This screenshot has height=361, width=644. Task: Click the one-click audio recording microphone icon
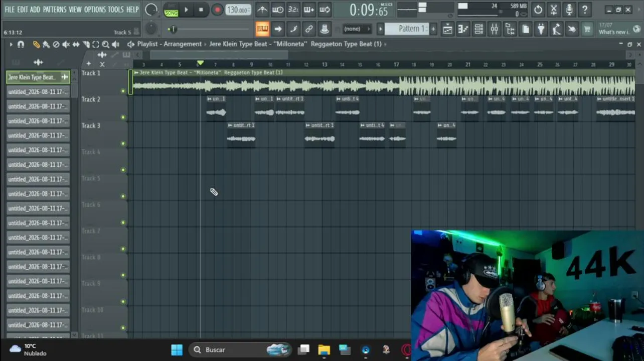569,10
